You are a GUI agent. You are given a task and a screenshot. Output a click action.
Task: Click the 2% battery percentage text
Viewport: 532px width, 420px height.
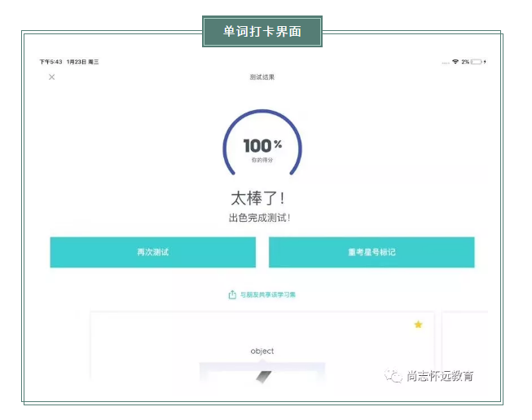465,62
